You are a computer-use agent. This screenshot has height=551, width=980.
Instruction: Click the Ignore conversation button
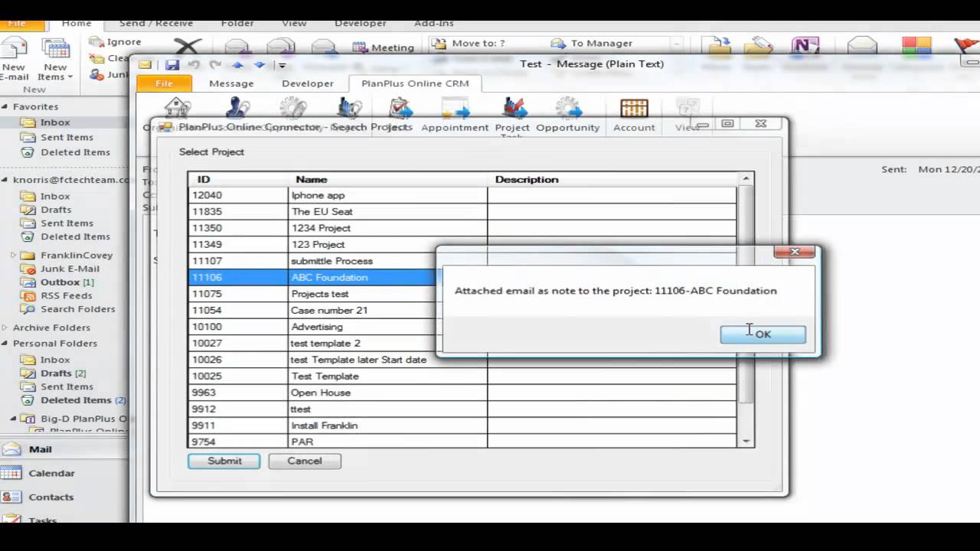coord(116,42)
